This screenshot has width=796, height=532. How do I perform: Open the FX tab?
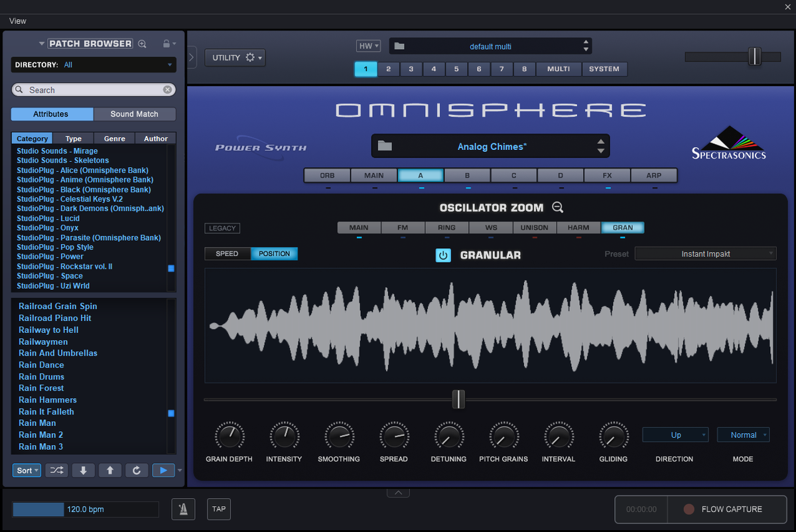click(x=607, y=176)
